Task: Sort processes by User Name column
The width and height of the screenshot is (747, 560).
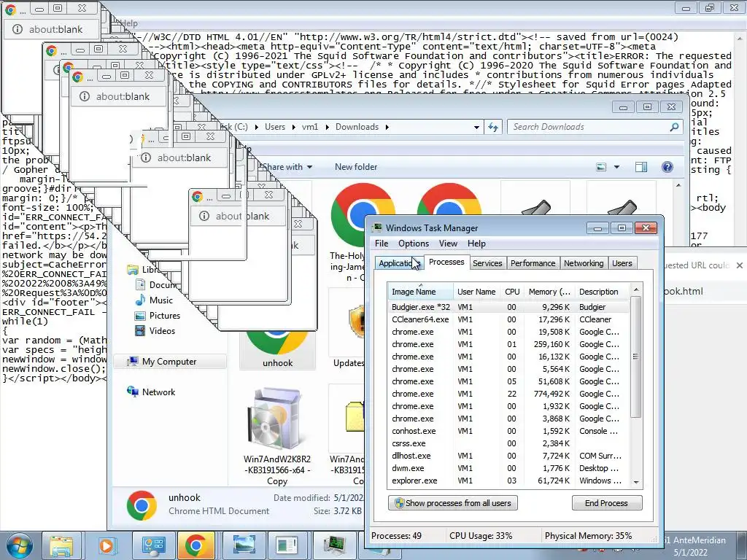Action: coord(476,292)
